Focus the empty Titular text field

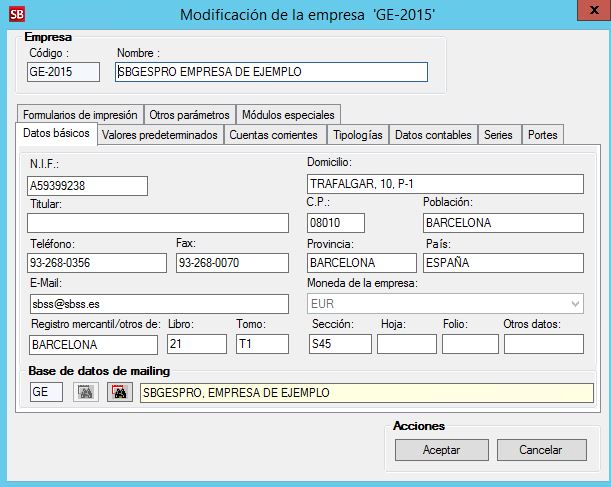pyautogui.click(x=158, y=223)
